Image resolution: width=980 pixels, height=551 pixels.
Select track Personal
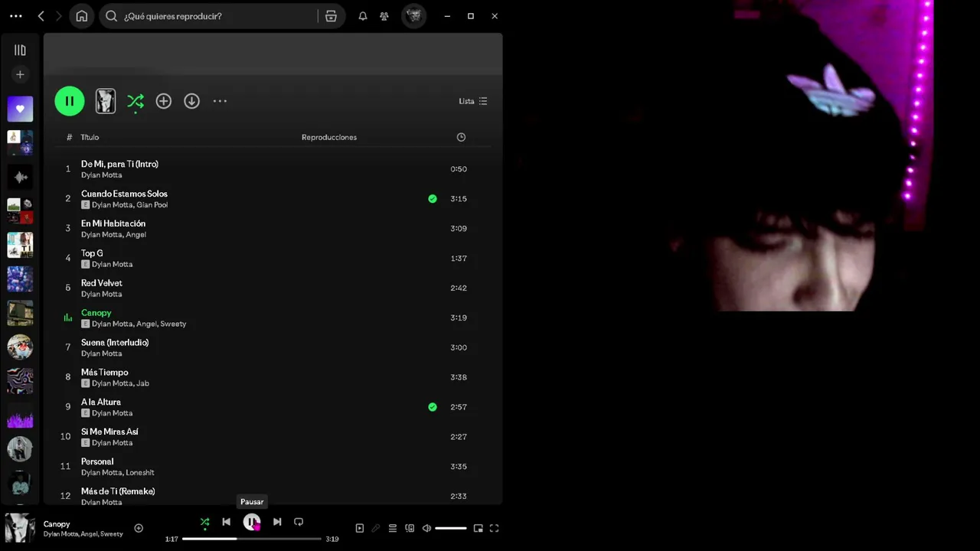[97, 461]
